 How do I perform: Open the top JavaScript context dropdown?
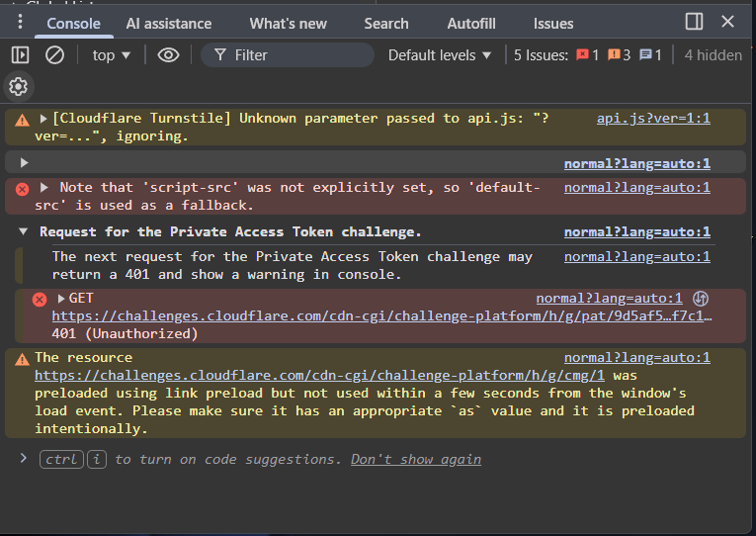(x=111, y=55)
